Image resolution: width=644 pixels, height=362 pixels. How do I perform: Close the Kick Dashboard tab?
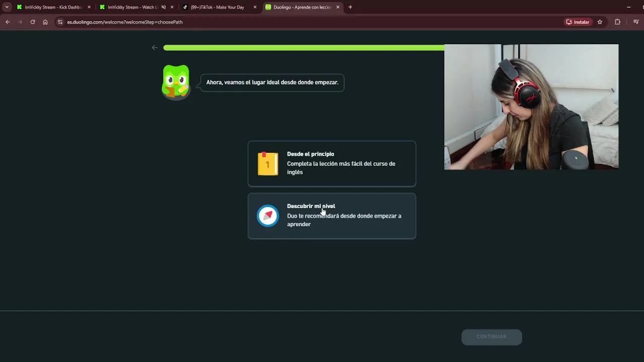click(x=89, y=7)
